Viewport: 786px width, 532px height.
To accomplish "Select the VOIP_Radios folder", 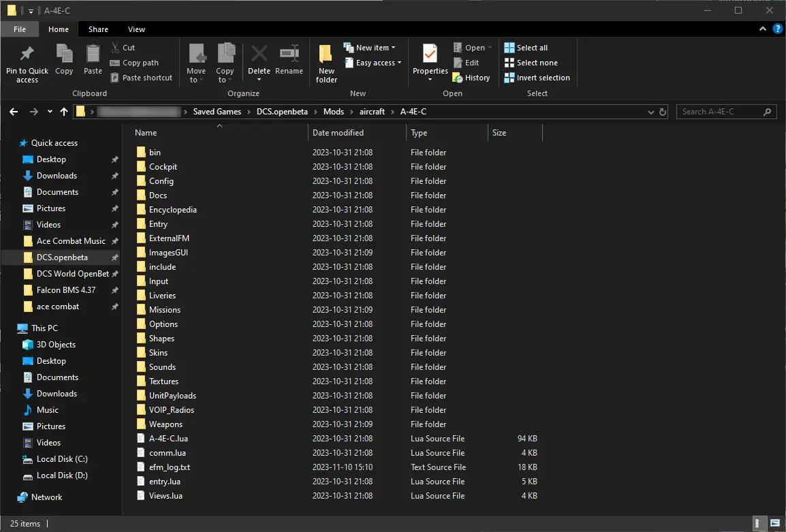I will (172, 410).
